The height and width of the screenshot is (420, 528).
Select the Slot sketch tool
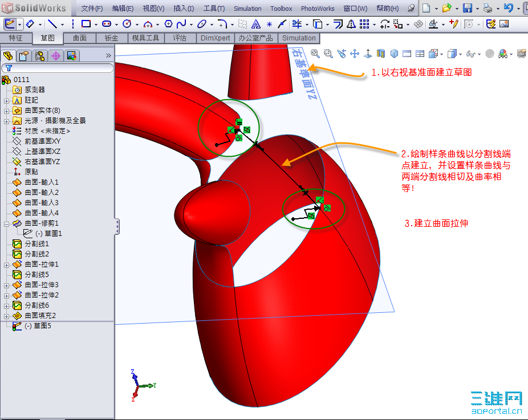107,24
